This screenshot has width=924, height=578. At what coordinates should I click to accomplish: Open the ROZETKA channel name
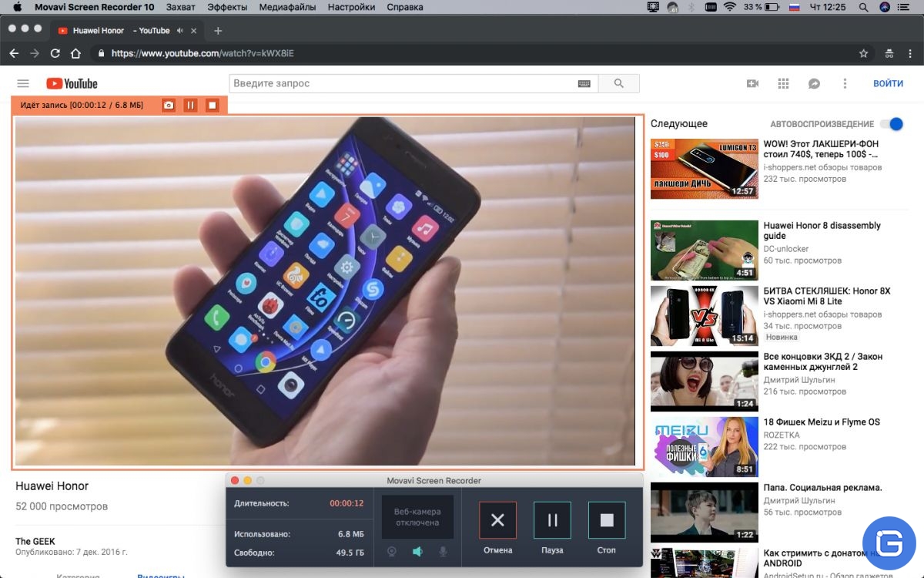(782, 435)
